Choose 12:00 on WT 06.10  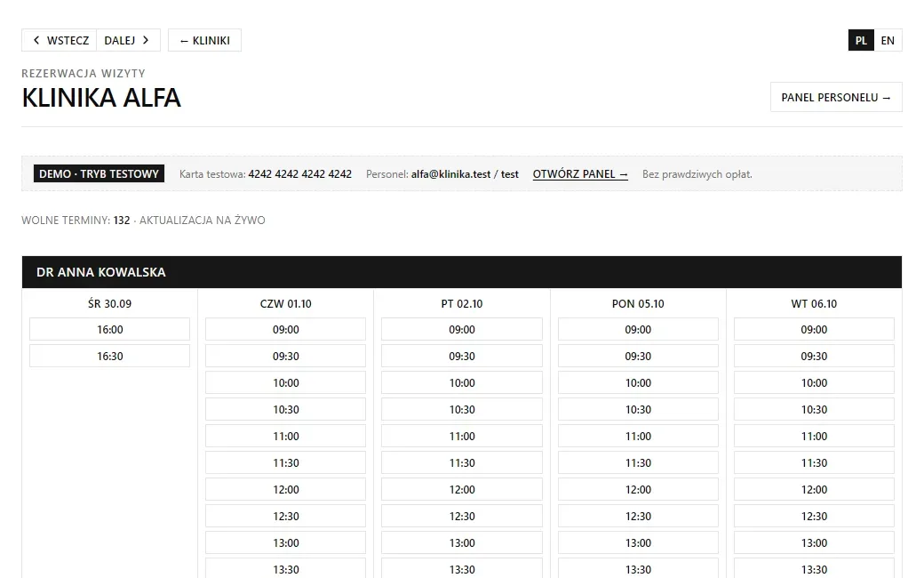814,490
